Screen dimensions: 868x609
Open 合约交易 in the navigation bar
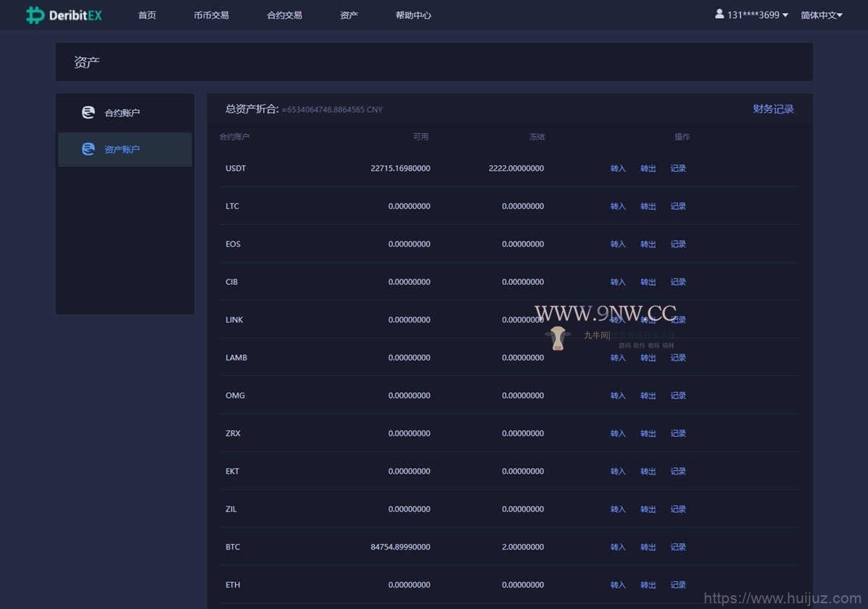[284, 14]
